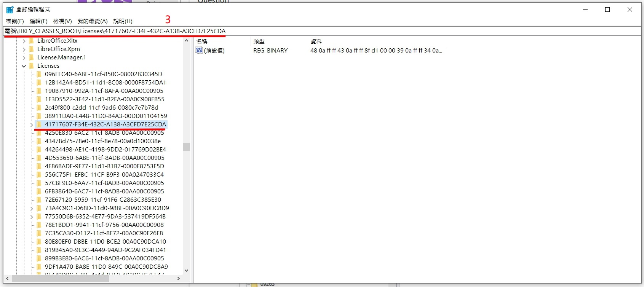This screenshot has width=644, height=287.
Task: Click folder icon of 1F3D5522-3F42 key
Action: click(x=39, y=99)
